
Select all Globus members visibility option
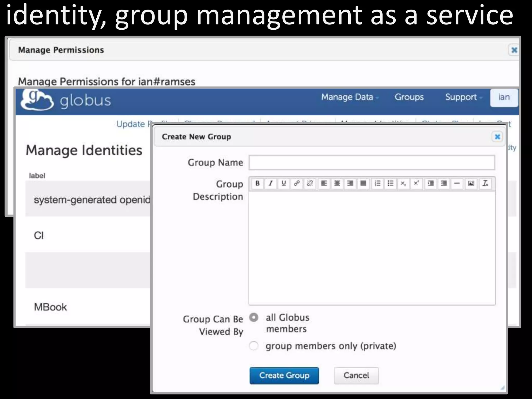coord(254,317)
